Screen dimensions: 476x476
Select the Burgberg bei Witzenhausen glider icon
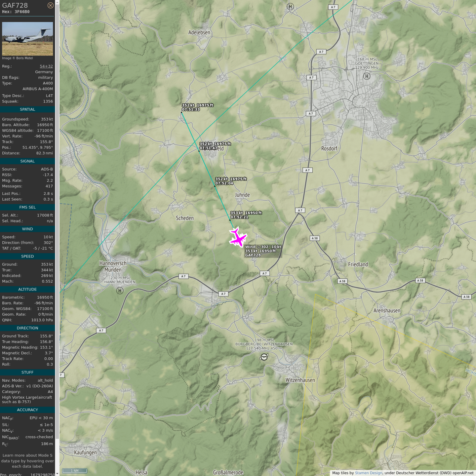[x=264, y=357]
